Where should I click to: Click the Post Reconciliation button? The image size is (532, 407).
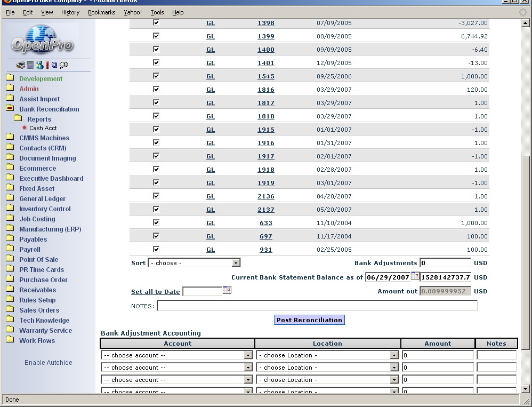(x=309, y=320)
